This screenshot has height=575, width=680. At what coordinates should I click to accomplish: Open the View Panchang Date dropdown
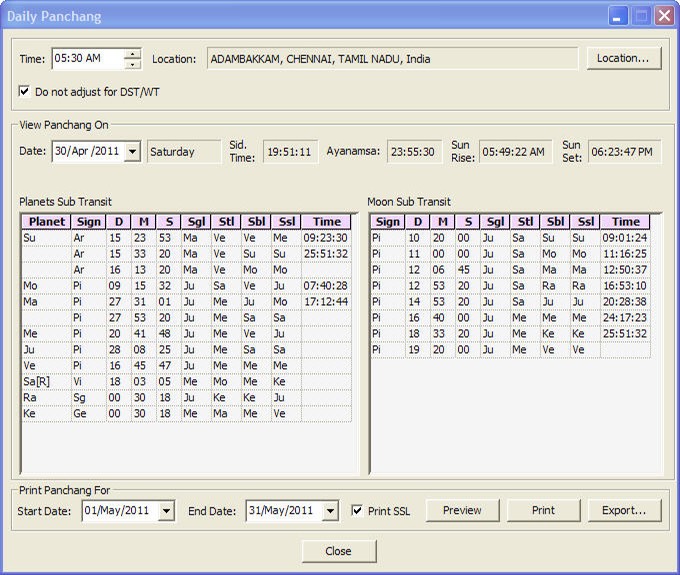(132, 152)
